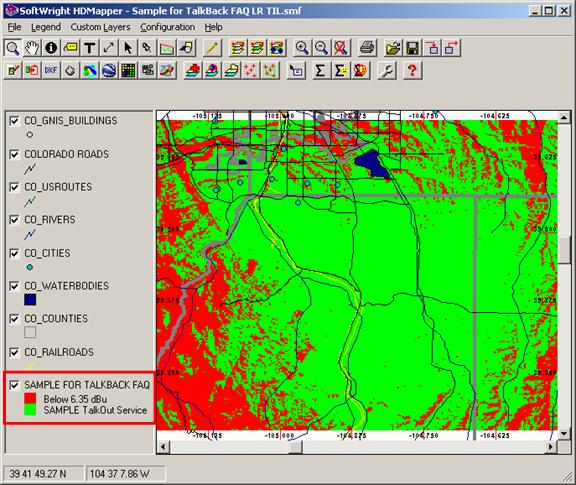This screenshot has width=576, height=485.
Task: Click the DXF export icon
Action: point(51,70)
